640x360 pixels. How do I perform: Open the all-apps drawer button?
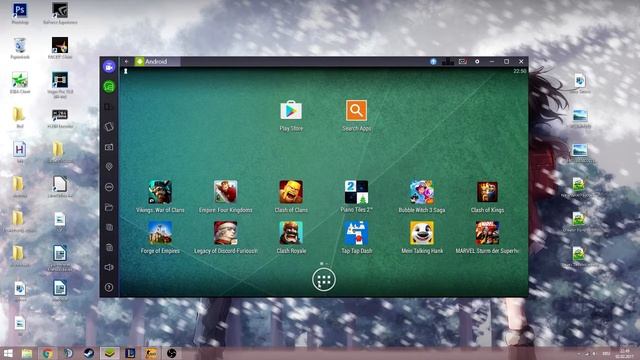click(324, 280)
